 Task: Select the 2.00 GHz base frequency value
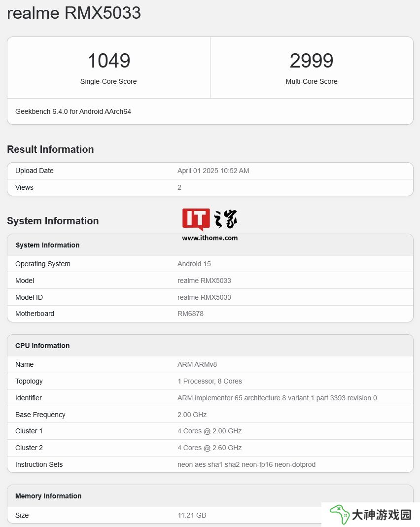tap(192, 415)
